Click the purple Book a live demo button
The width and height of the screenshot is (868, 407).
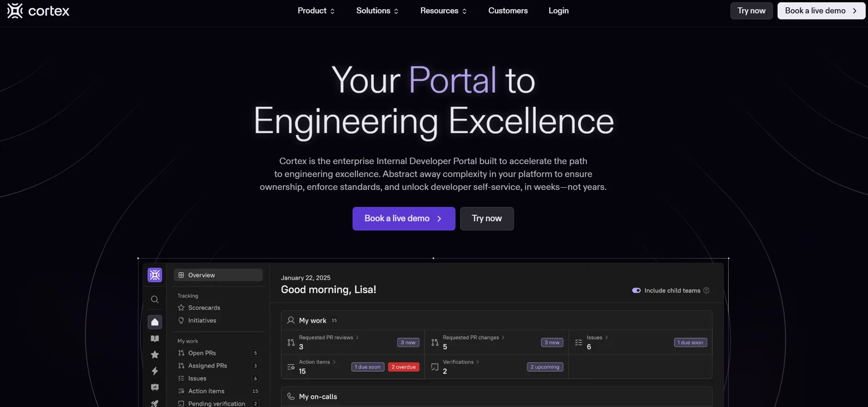(x=404, y=218)
